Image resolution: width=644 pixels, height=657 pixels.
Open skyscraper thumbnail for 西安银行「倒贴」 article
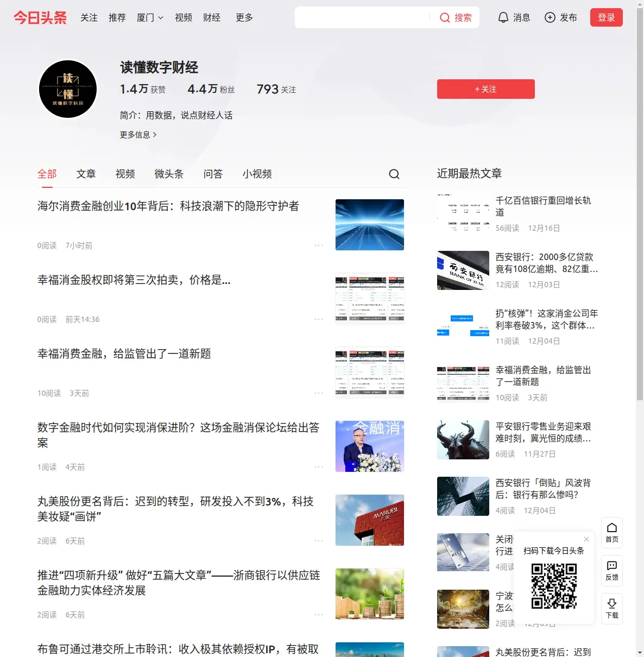click(x=463, y=496)
